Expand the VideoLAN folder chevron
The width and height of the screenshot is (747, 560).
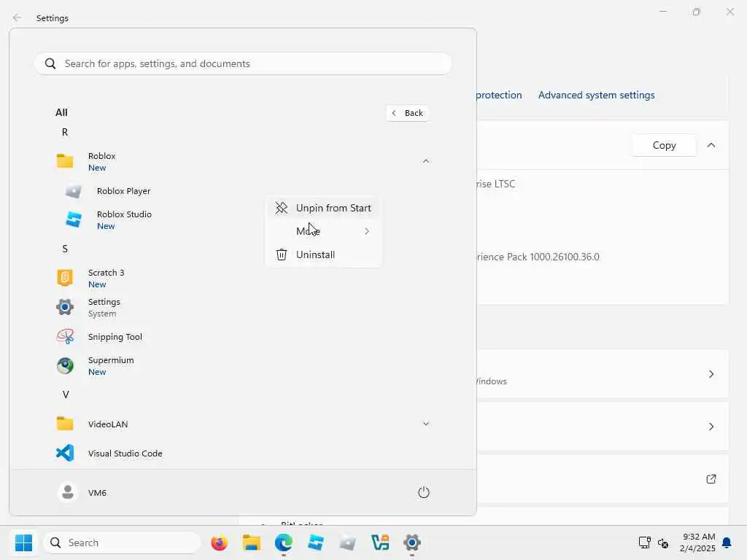click(426, 424)
